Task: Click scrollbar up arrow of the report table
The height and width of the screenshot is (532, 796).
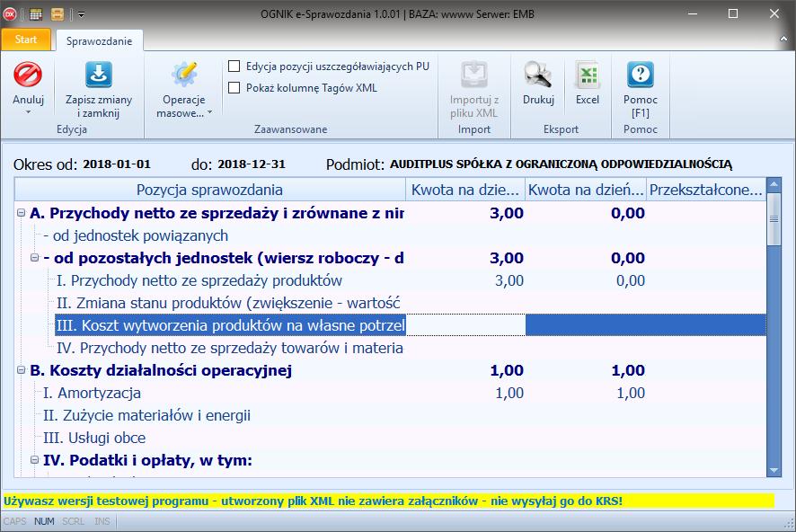Action: pos(774,183)
